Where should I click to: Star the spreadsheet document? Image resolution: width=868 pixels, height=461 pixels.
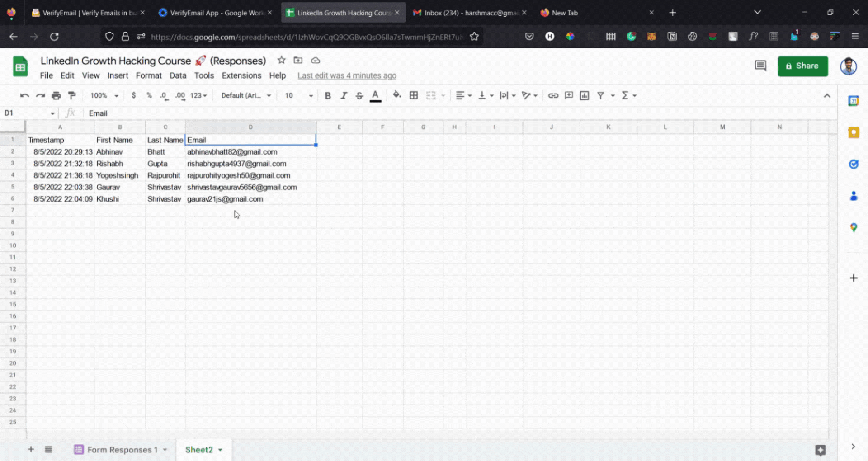(281, 60)
